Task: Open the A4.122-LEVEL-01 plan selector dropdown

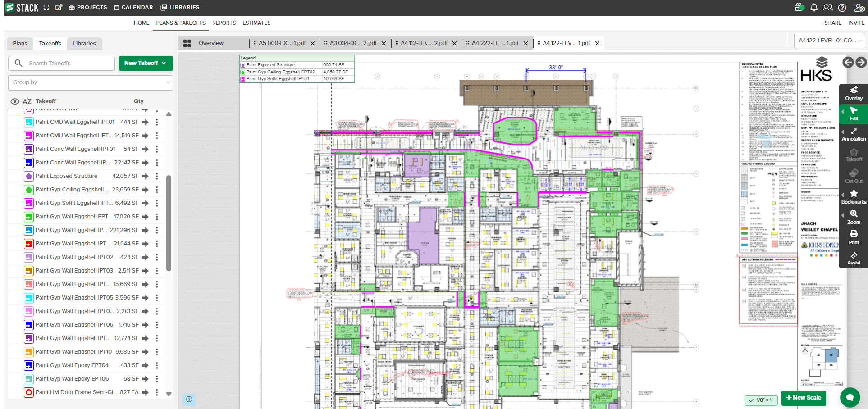Action: click(x=829, y=41)
